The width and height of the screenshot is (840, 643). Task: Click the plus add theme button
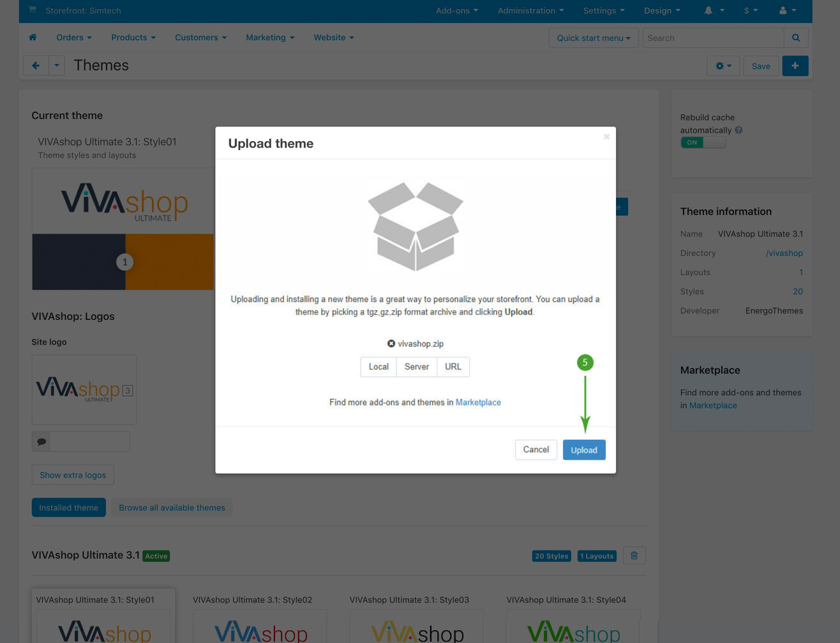coord(795,66)
